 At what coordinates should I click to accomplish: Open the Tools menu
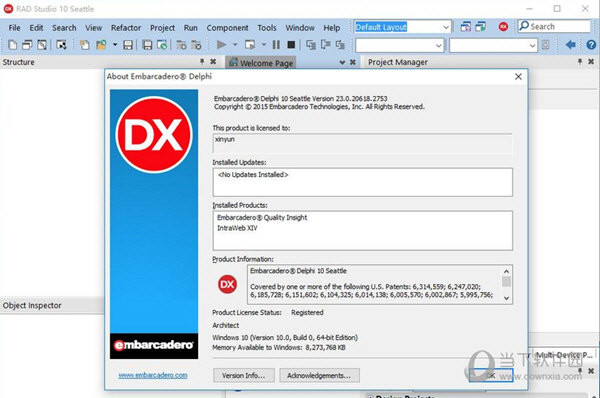click(x=267, y=28)
